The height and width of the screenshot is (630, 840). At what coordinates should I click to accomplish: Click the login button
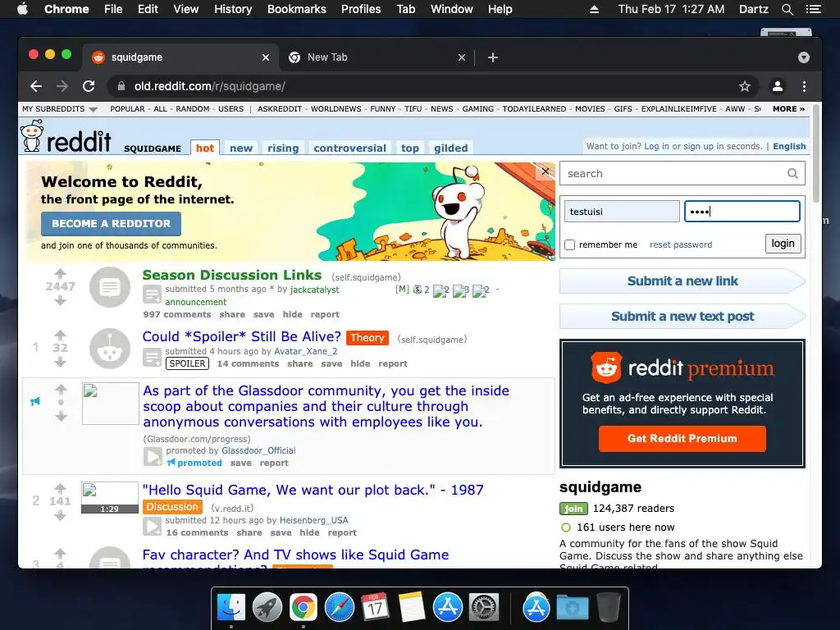(783, 244)
